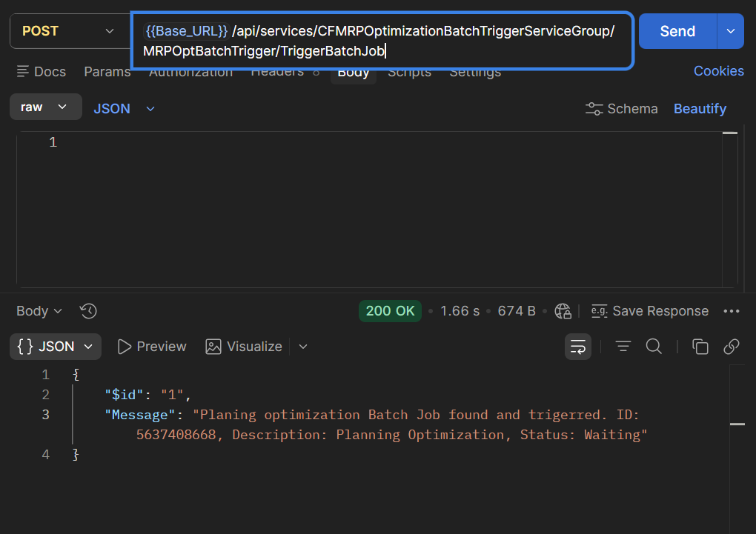The image size is (756, 534).
Task: Open the response more options ellipsis
Action: (x=732, y=311)
